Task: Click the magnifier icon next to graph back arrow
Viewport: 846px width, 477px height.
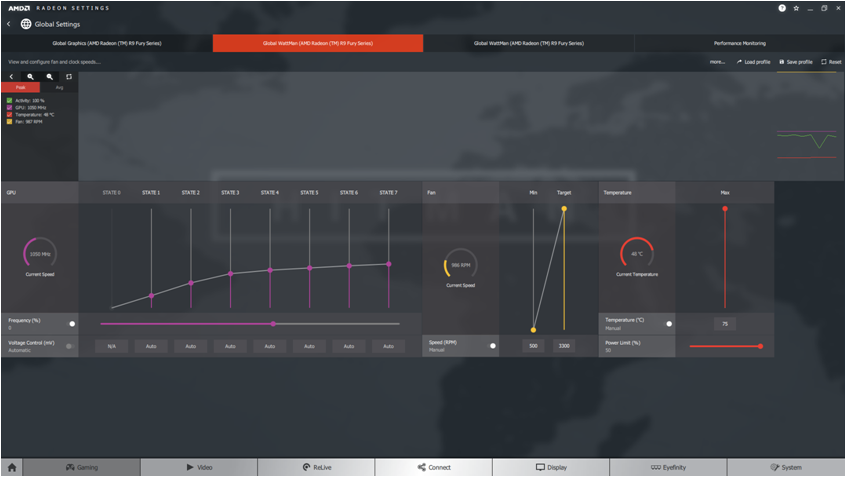Action: (x=31, y=77)
